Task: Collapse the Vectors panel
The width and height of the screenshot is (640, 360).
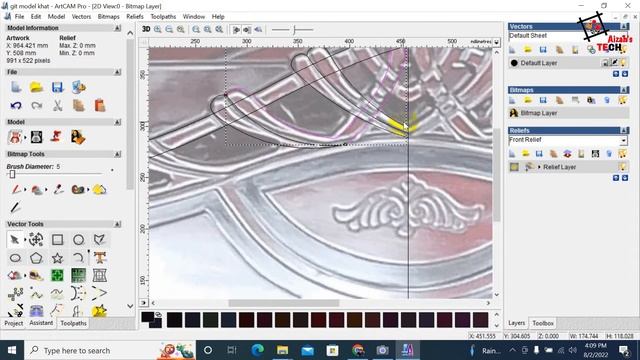Action: [624, 27]
